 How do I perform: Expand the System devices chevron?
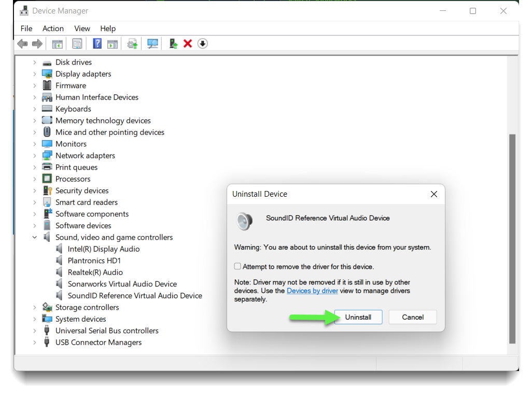click(35, 319)
